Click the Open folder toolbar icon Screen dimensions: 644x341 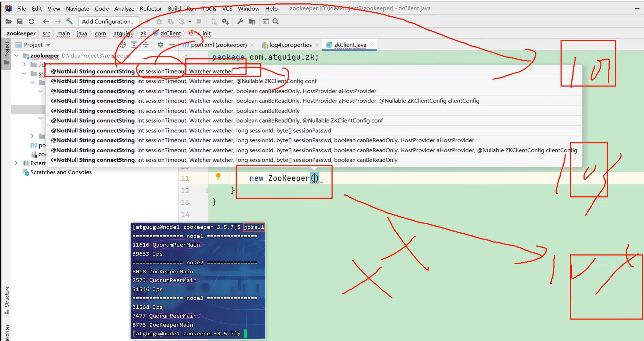[x=8, y=21]
